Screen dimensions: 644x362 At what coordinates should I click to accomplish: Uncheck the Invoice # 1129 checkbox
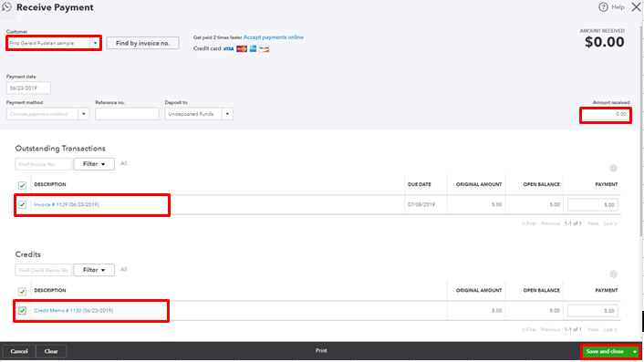(x=22, y=204)
